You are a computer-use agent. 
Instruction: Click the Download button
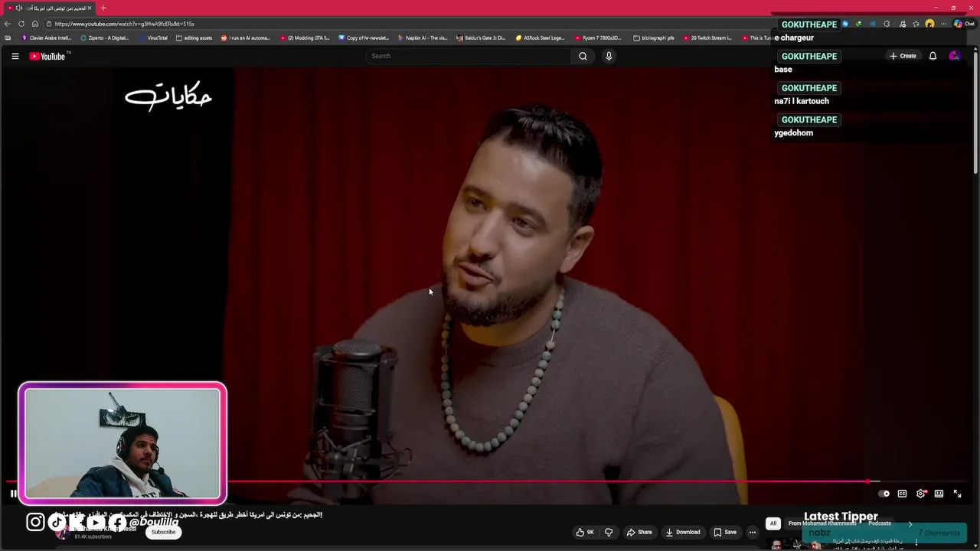pyautogui.click(x=683, y=532)
